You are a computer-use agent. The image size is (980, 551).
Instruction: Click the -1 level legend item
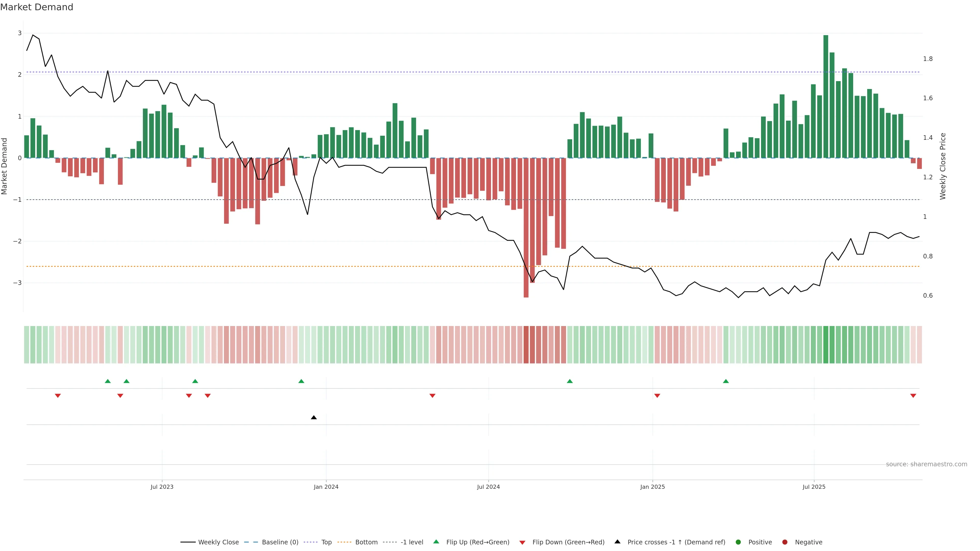(412, 542)
